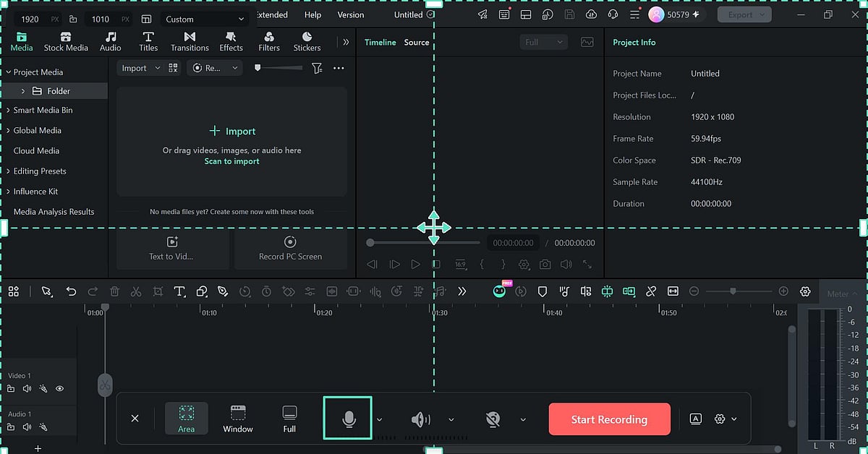The height and width of the screenshot is (454, 868).
Task: Open the Filters tab
Action: pyautogui.click(x=269, y=42)
